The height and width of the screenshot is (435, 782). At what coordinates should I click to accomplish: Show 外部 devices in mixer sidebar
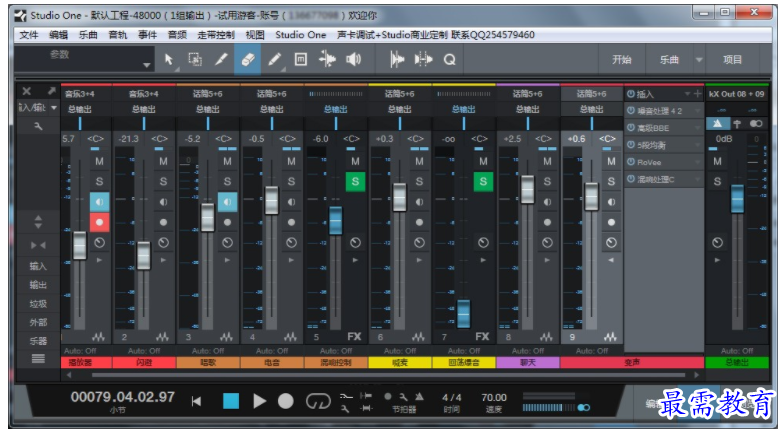pos(38,322)
